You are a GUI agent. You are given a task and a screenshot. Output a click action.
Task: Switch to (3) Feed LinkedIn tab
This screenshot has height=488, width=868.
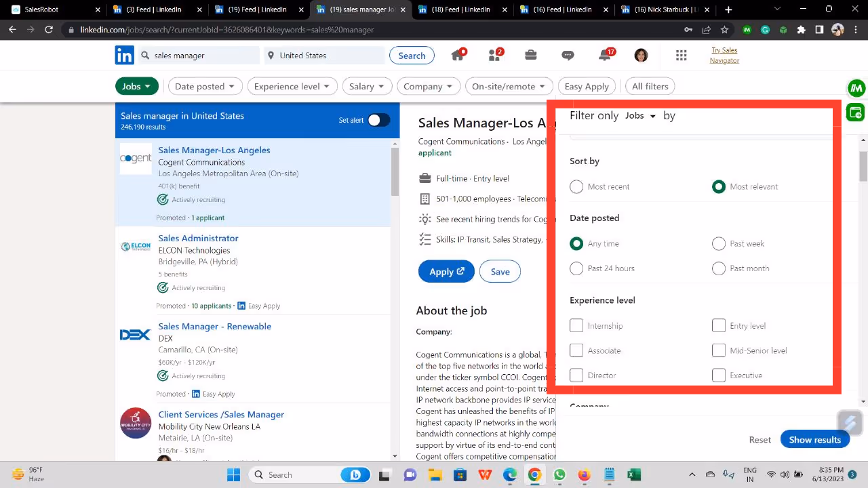click(x=157, y=9)
